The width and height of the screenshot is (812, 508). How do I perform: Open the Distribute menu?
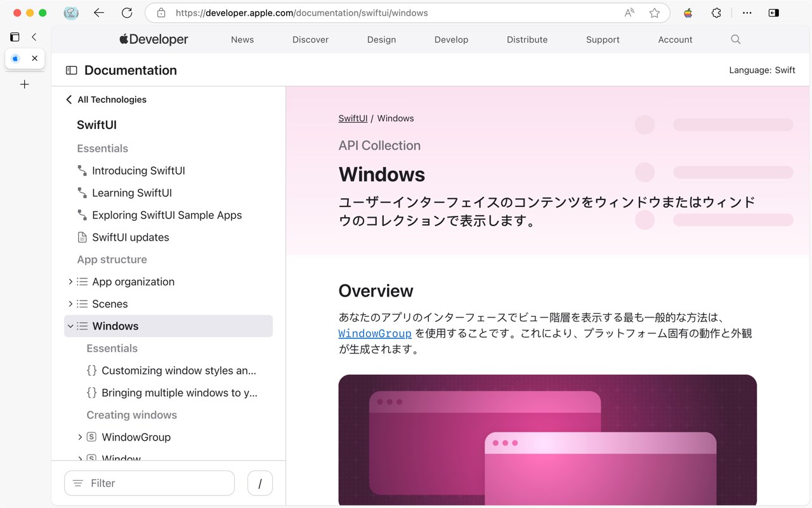tap(527, 39)
